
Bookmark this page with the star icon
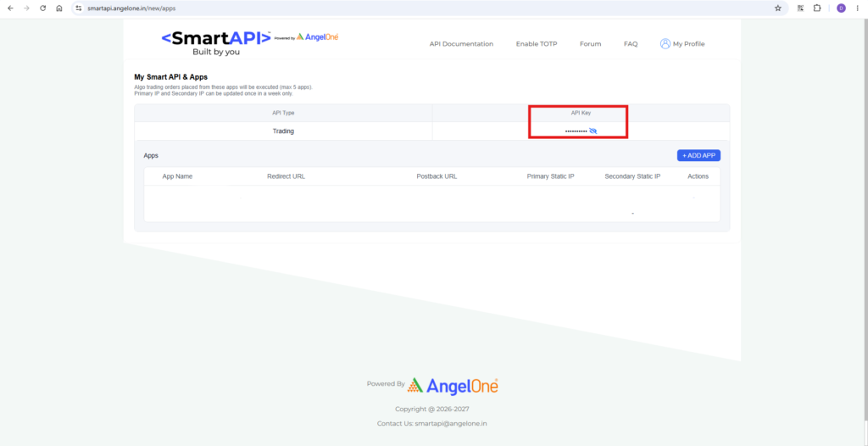coord(778,8)
